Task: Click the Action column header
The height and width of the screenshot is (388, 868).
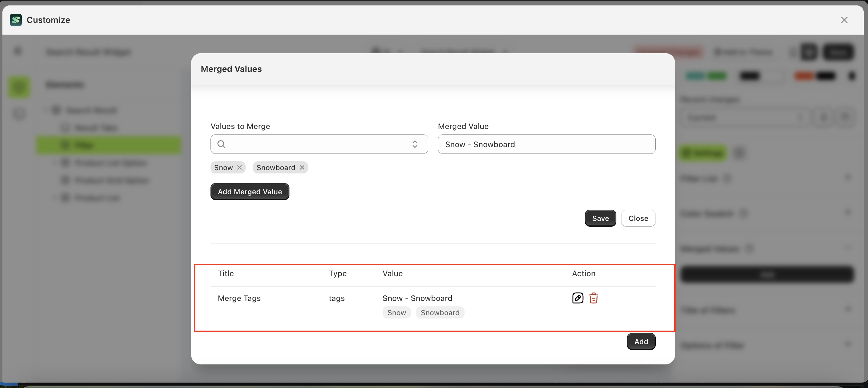Action: click(583, 273)
